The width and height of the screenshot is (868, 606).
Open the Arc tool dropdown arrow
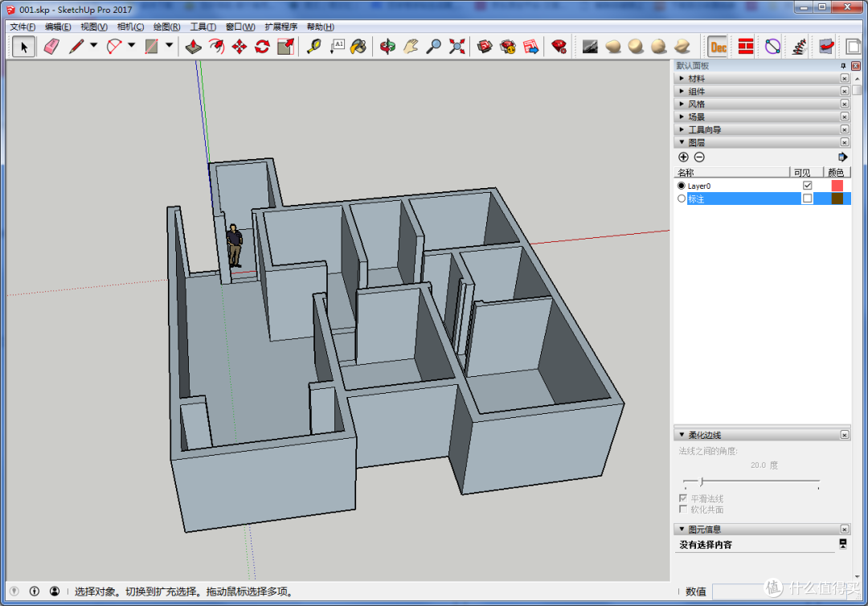pos(131,45)
